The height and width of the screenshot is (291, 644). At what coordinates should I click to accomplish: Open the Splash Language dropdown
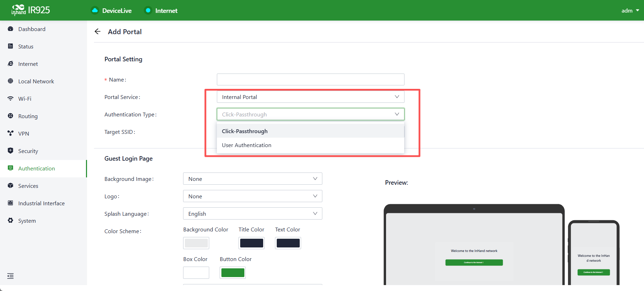(x=253, y=214)
